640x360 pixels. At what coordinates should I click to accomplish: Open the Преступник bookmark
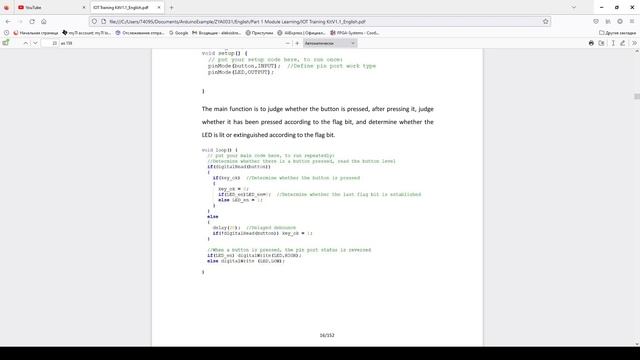[259, 33]
